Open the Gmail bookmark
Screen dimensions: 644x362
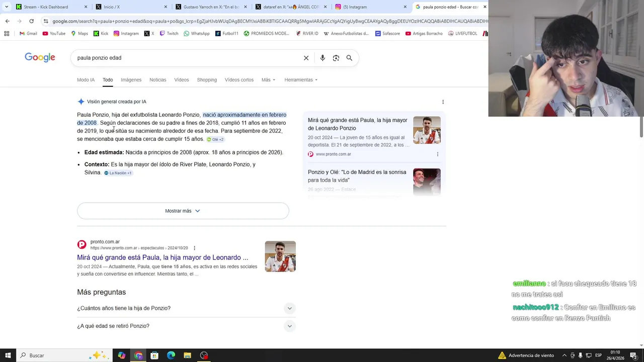[28, 34]
